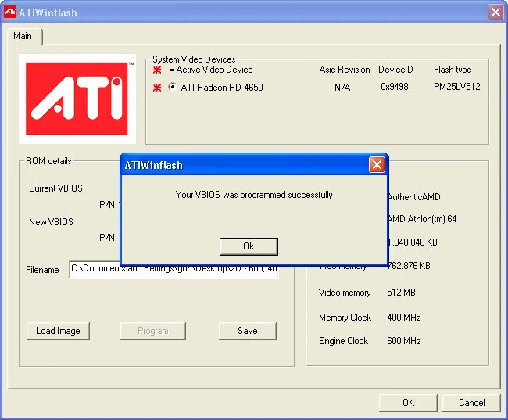Click the Load Image button
This screenshot has width=508, height=420.
[x=58, y=331]
